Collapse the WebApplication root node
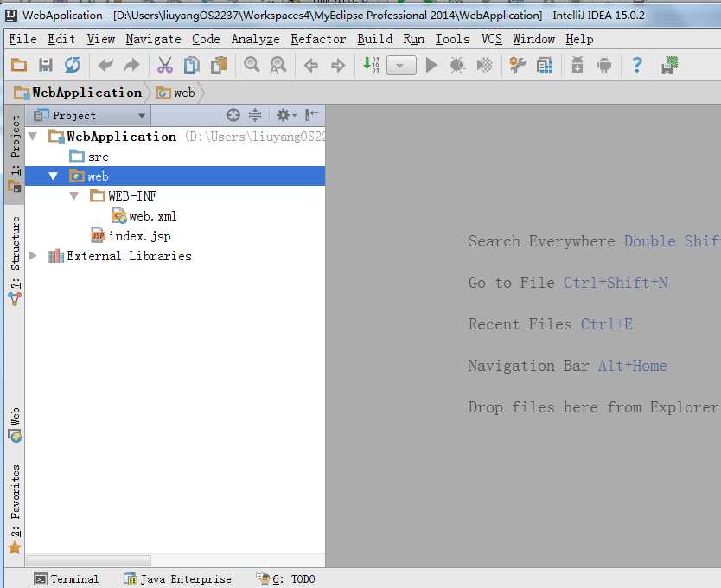The height and width of the screenshot is (588, 721). tap(33, 136)
